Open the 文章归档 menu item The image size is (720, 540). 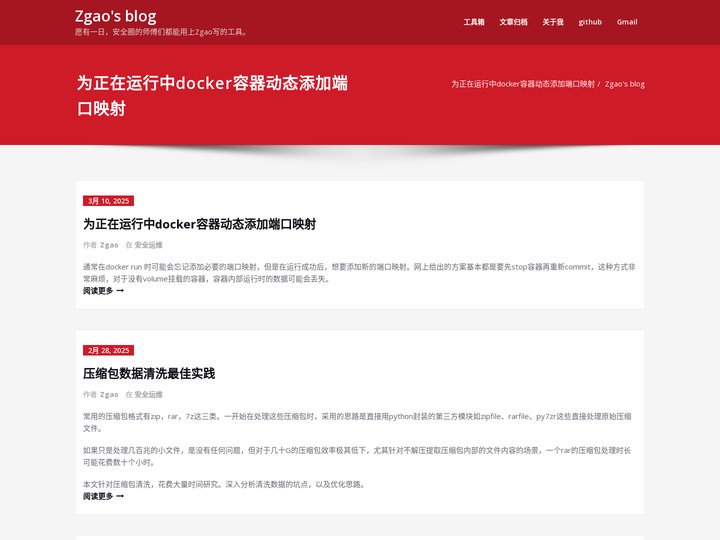(513, 22)
